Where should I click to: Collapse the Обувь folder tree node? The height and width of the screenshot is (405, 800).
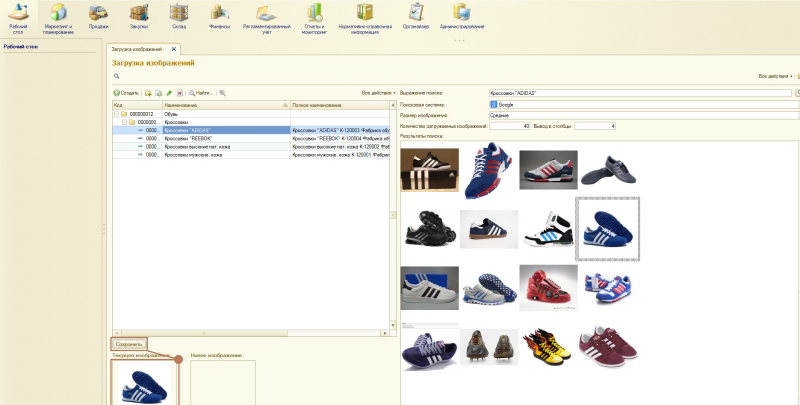click(117, 114)
